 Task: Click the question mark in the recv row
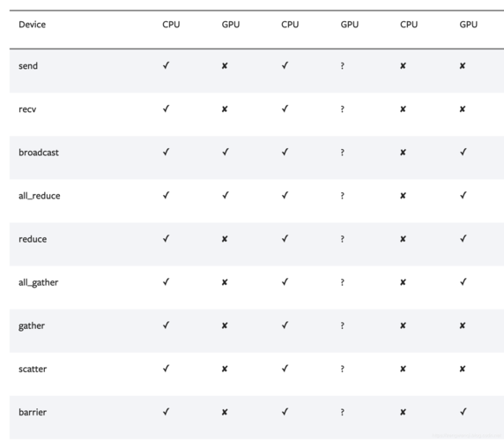[343, 109]
